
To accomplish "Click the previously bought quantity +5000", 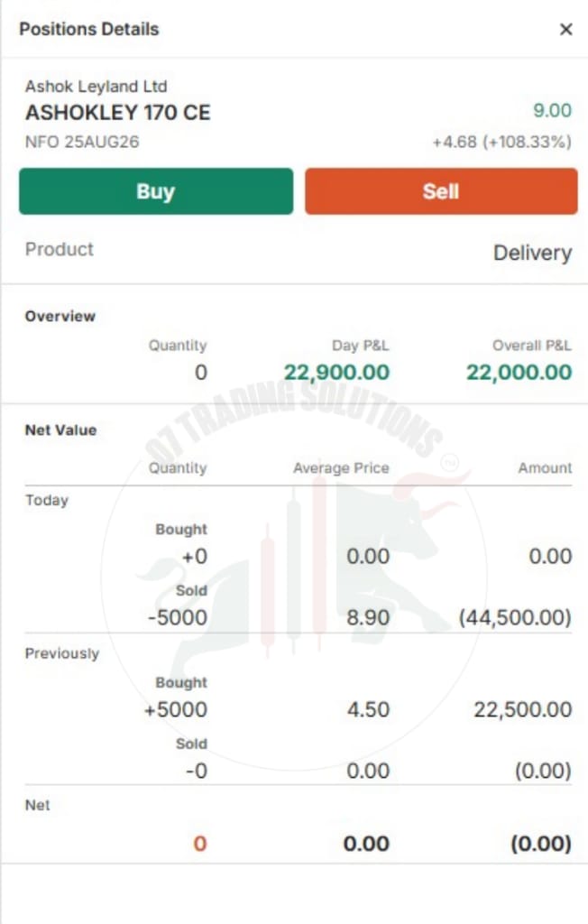I will click(176, 709).
